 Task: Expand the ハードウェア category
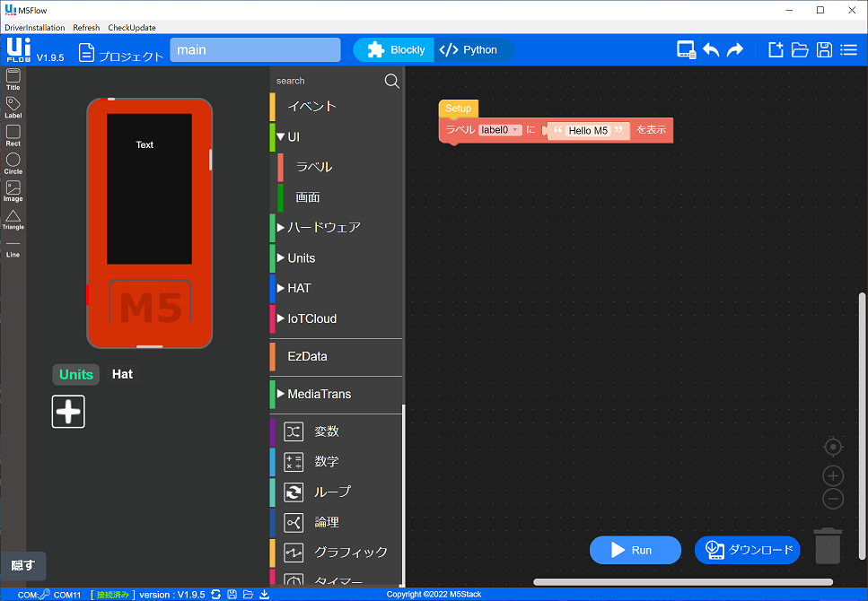(x=281, y=228)
